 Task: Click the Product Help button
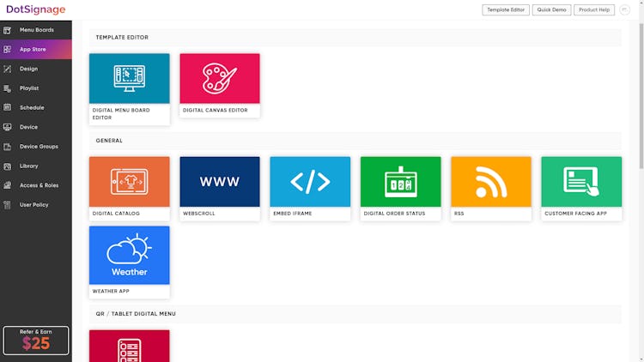594,9
